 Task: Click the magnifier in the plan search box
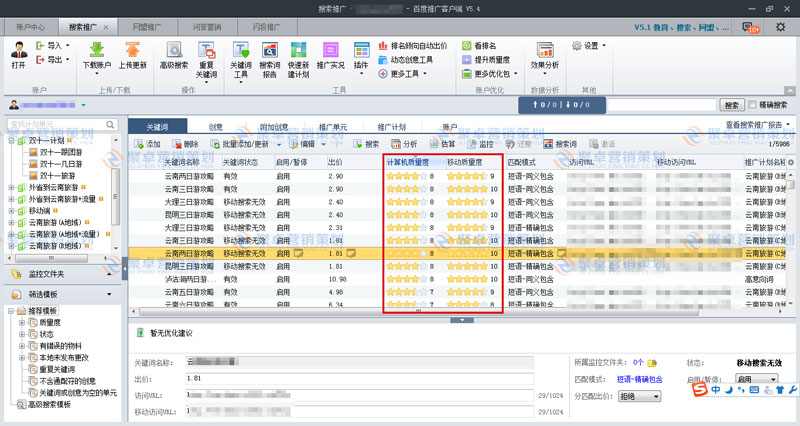(x=110, y=124)
